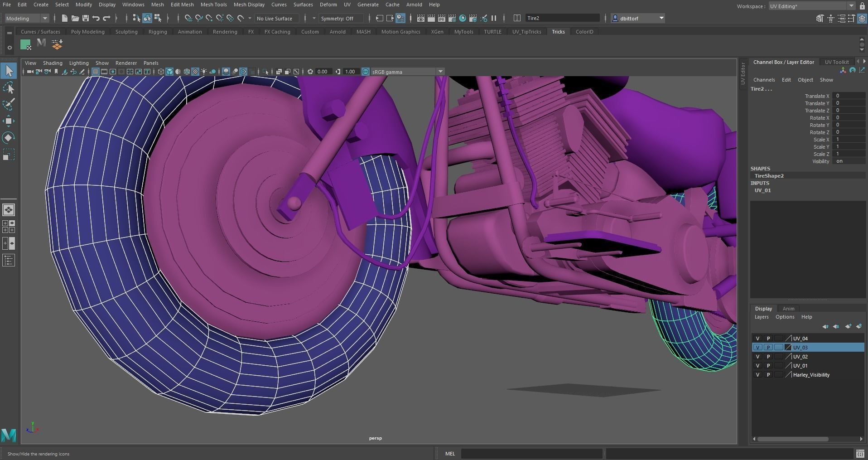The width and height of the screenshot is (868, 460).
Task: Expand snap tools dropdown arrow
Action: pos(250,19)
